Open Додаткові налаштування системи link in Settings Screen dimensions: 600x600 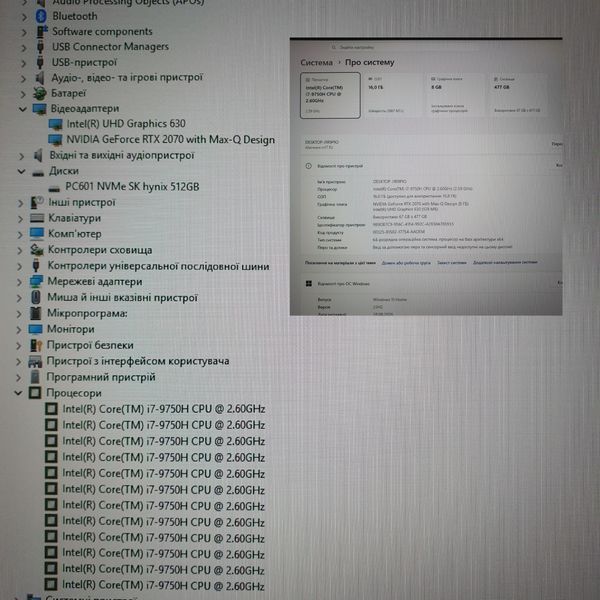point(505,262)
